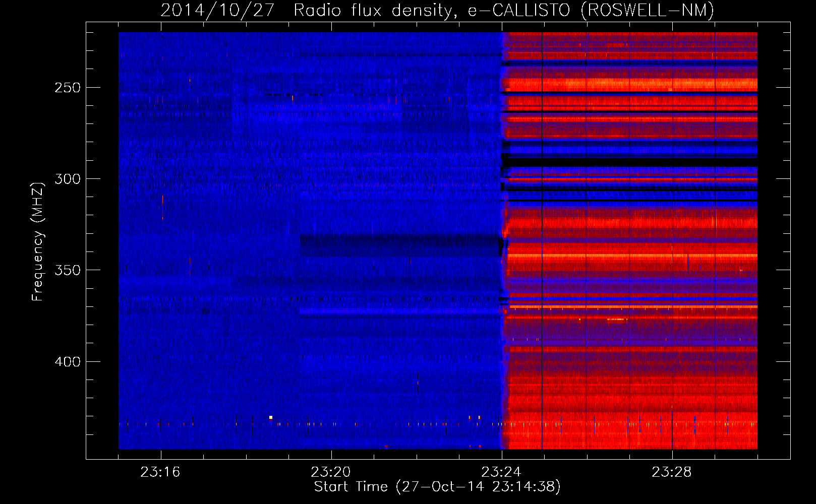
Task: Click the 350 frequency tick label
Action: (68, 270)
